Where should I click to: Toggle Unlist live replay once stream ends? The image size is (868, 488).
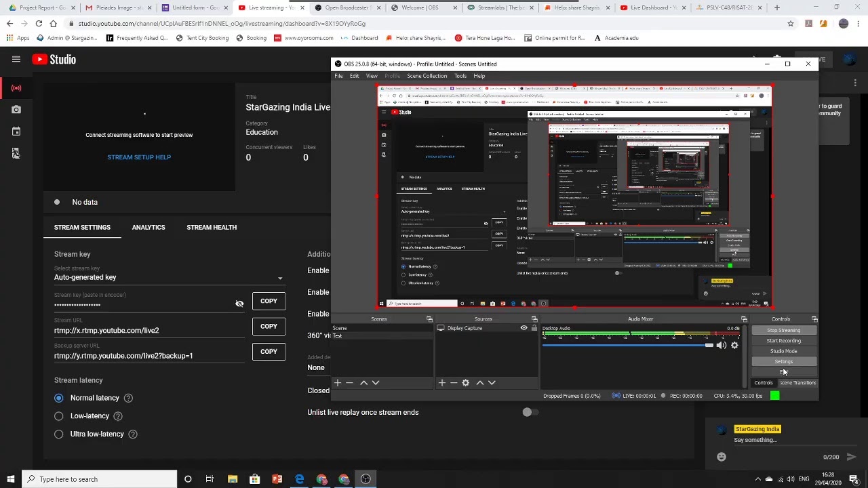(x=530, y=412)
